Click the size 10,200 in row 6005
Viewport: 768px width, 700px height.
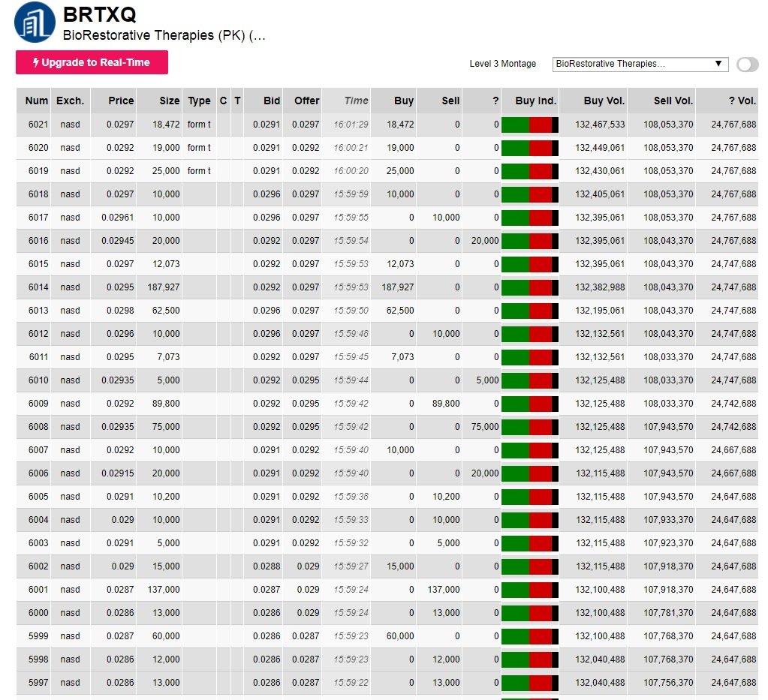tap(166, 497)
